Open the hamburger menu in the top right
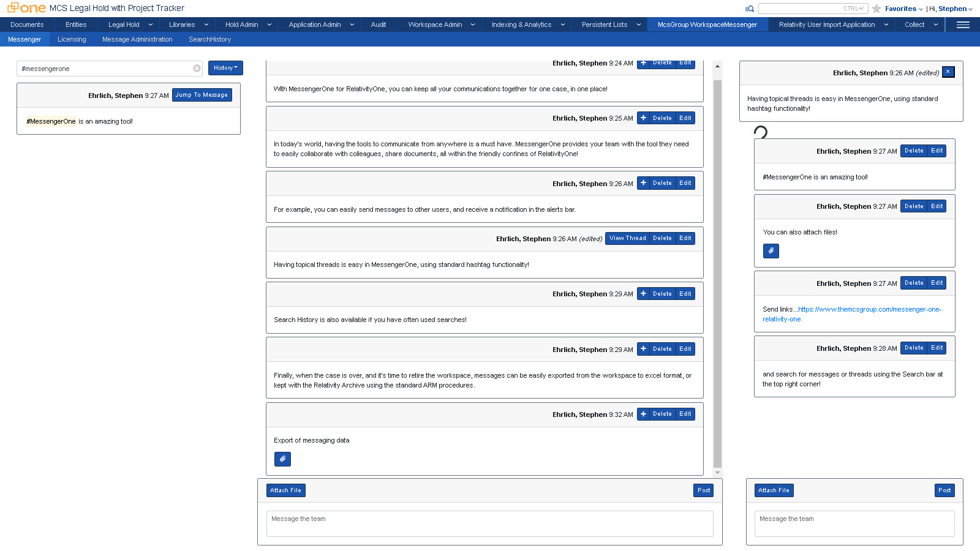The height and width of the screenshot is (551, 980). (962, 24)
